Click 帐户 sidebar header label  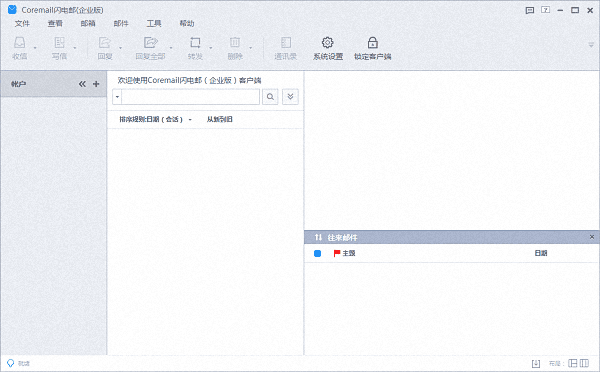(18, 84)
